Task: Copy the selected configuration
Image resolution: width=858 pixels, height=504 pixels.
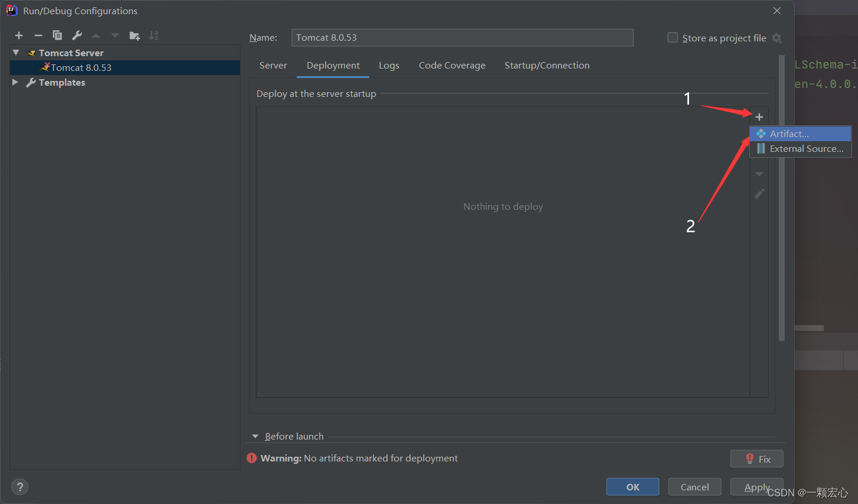Action: 57,35
